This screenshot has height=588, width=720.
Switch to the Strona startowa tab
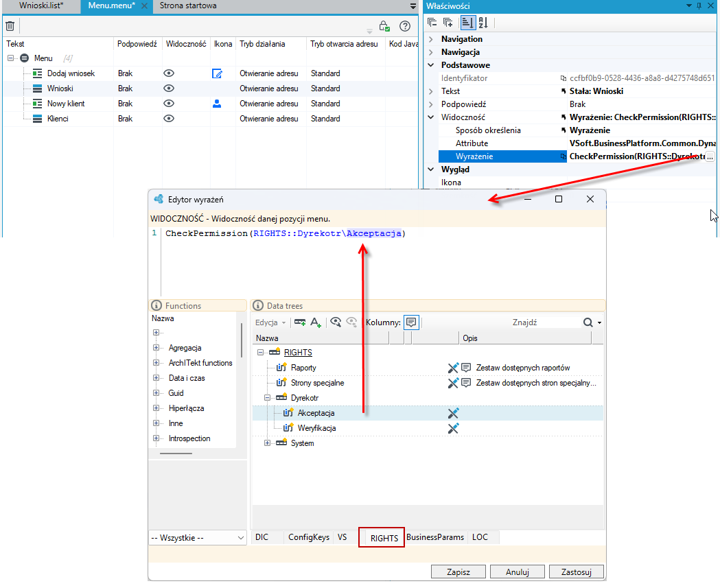pyautogui.click(x=188, y=6)
